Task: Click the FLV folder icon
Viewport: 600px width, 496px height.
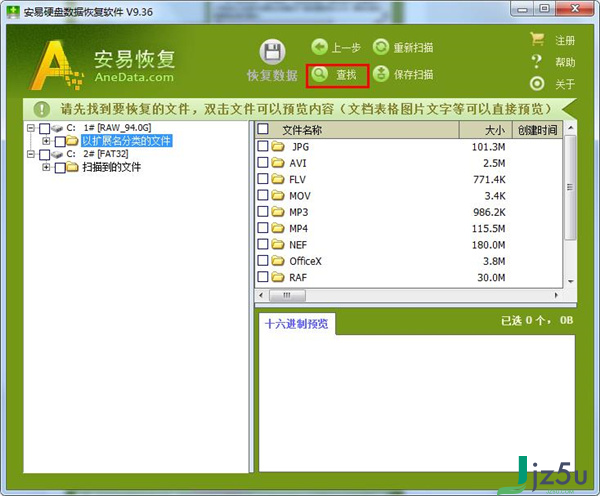Action: click(278, 179)
